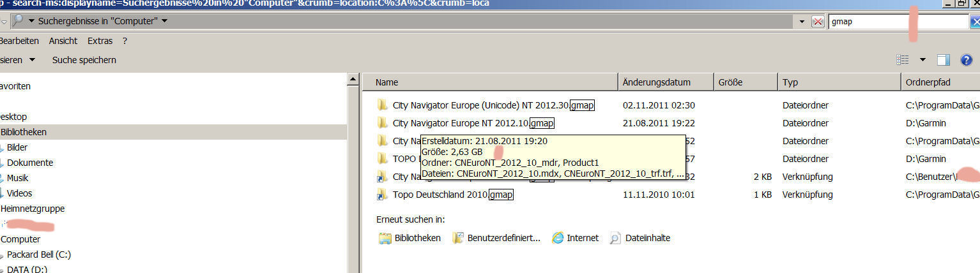The image size is (980, 273).
Task: Click date 02.11.2011 02:30
Action: coord(659,105)
